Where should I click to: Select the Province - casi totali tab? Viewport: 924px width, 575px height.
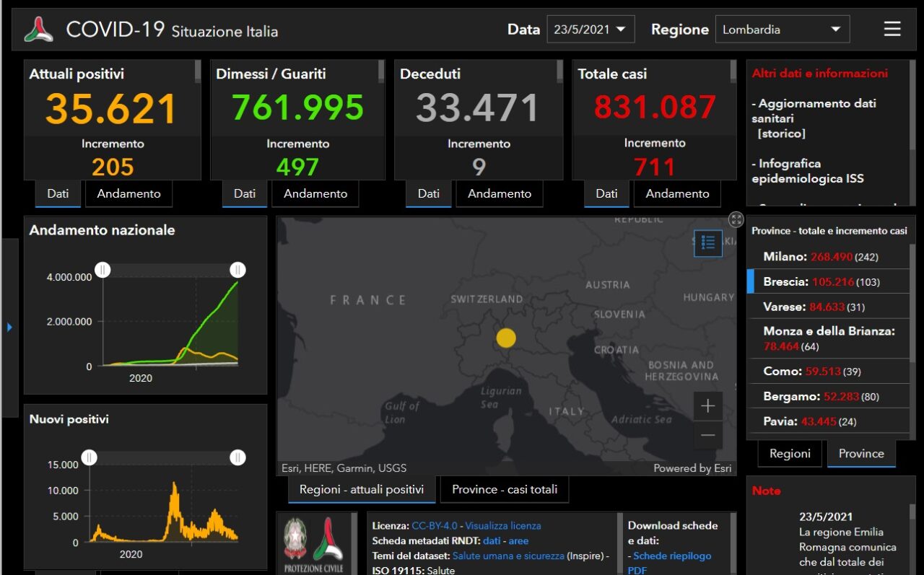[505, 489]
